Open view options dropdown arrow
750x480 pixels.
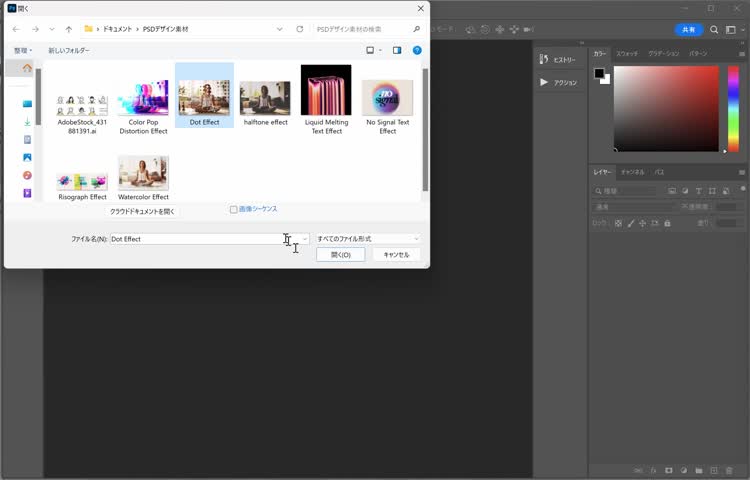click(x=380, y=50)
